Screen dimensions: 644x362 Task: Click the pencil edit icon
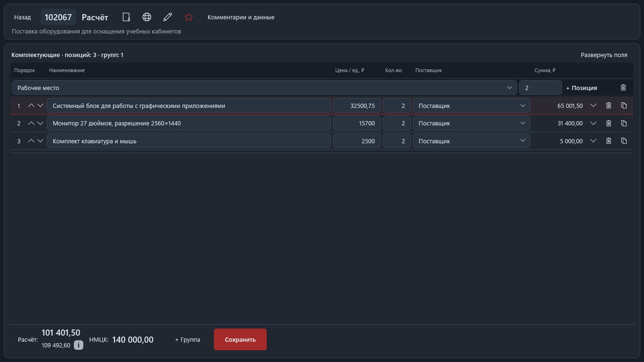[167, 17]
